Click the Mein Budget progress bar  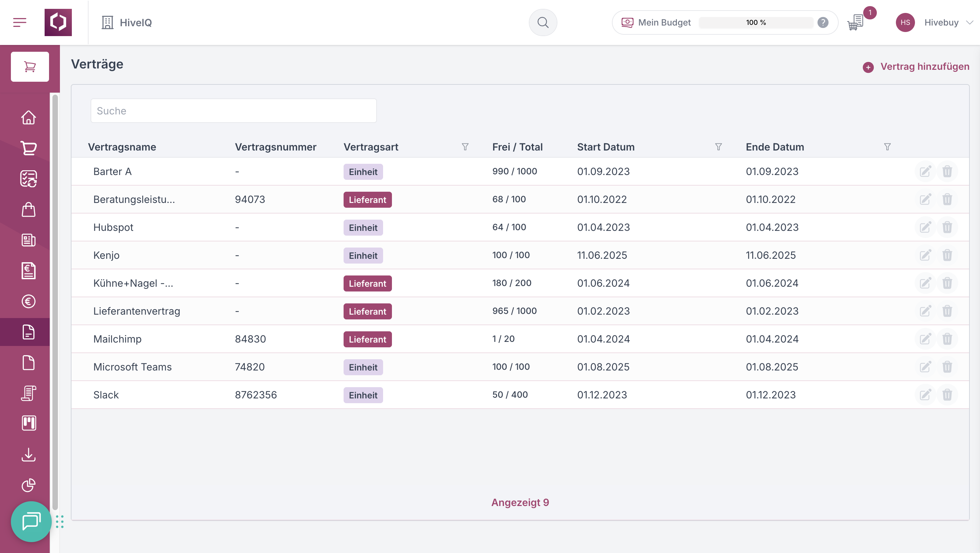(756, 22)
